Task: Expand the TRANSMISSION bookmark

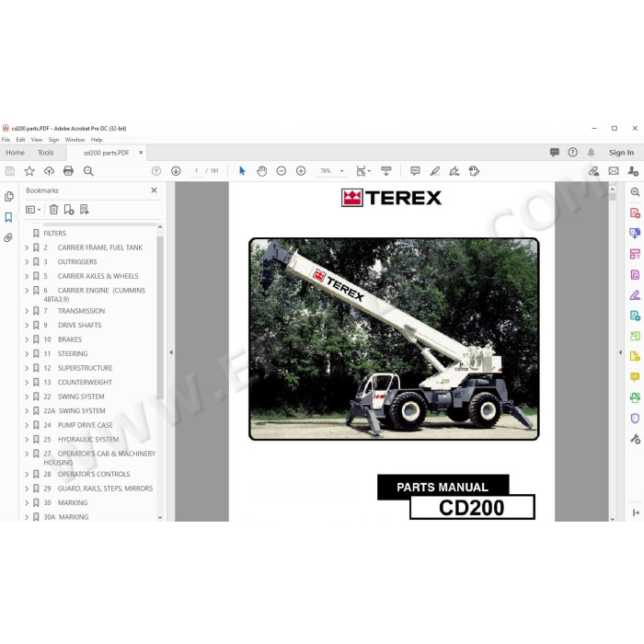Action: click(27, 311)
